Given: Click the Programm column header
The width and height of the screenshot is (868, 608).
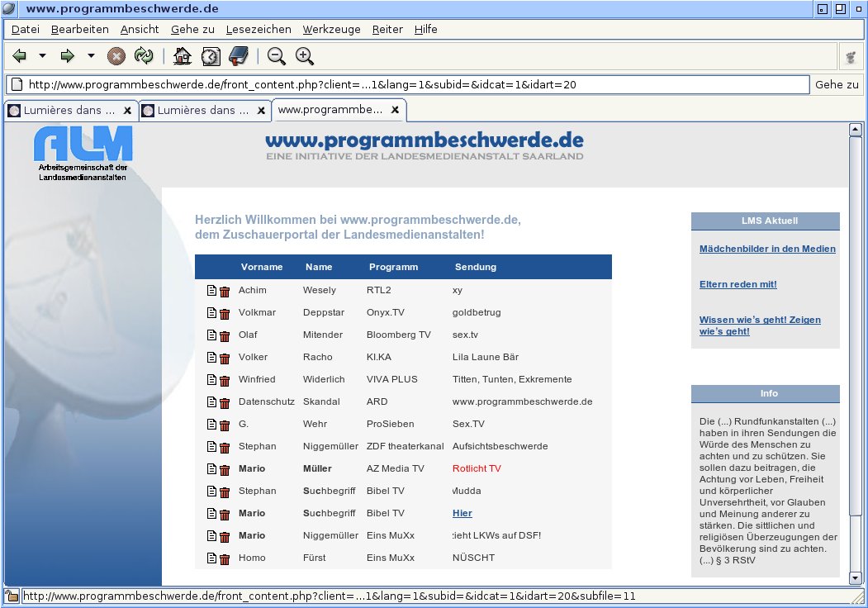Looking at the screenshot, I should click(394, 267).
